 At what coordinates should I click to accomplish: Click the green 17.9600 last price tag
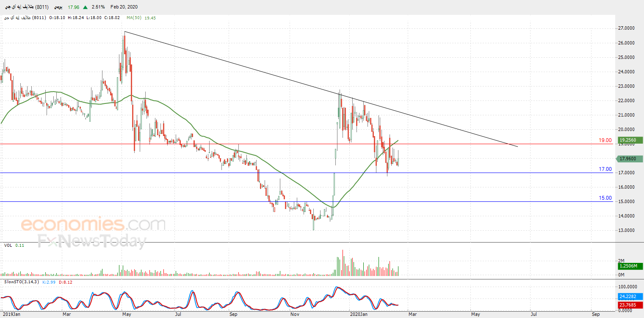(630, 159)
